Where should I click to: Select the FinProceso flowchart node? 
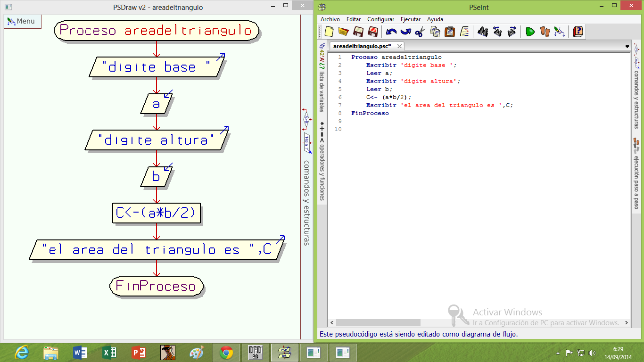(x=157, y=286)
